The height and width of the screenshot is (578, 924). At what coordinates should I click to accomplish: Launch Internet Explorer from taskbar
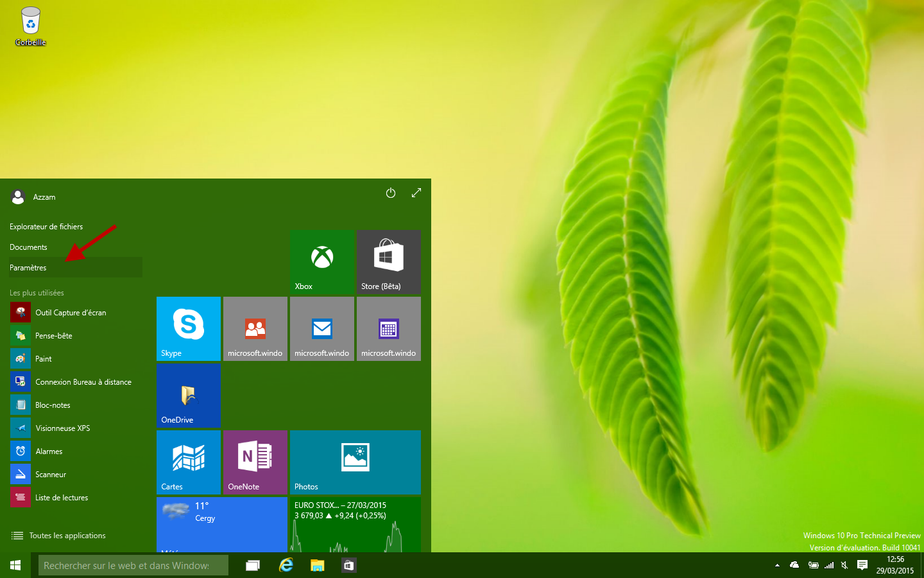(x=286, y=565)
